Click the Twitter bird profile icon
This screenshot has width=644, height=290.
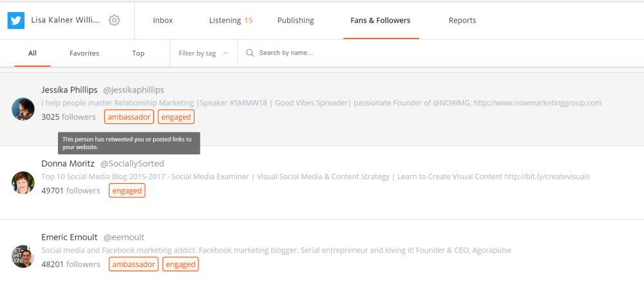(16, 21)
